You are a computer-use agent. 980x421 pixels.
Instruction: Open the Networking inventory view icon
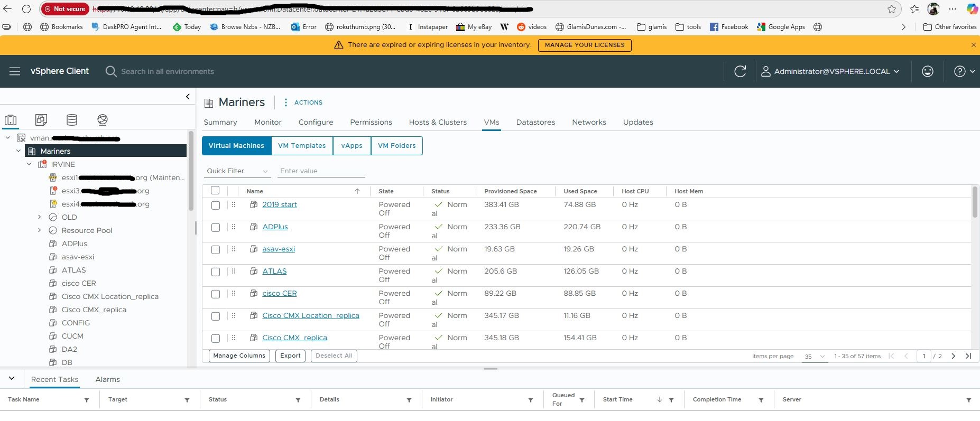(103, 120)
